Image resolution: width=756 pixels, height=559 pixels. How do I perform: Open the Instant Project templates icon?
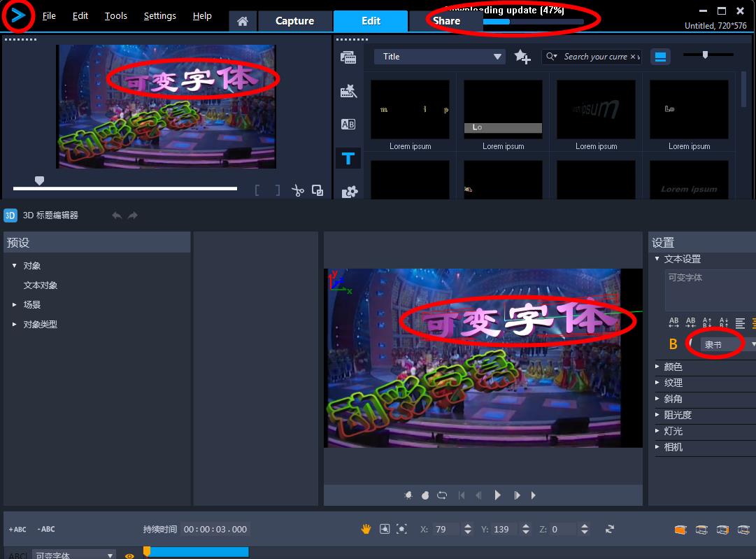[348, 91]
